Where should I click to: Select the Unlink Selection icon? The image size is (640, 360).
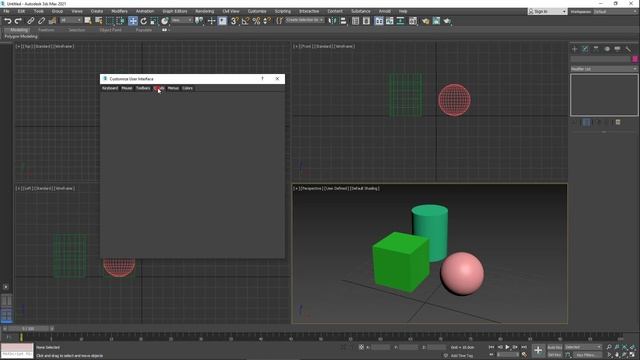(x=41, y=21)
